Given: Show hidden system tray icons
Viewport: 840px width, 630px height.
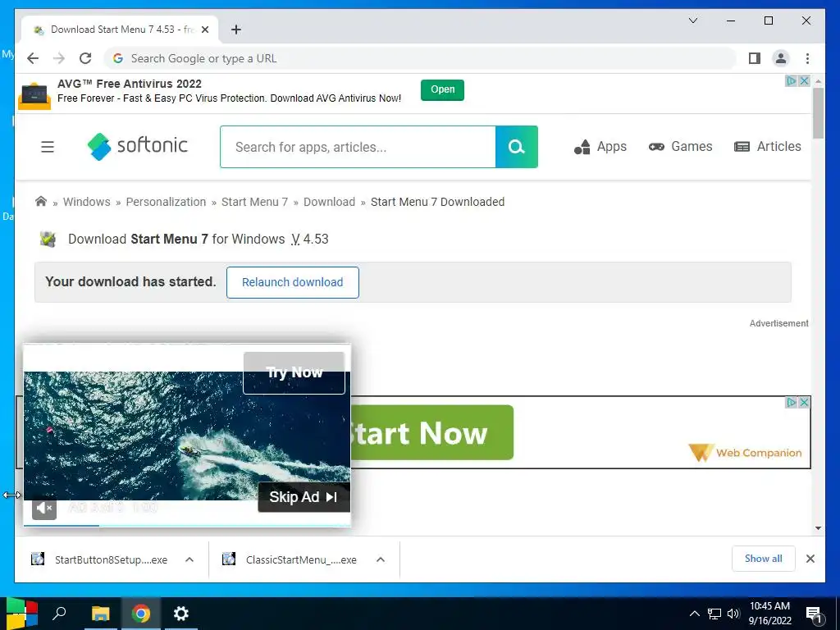Looking at the screenshot, I should coord(694,614).
